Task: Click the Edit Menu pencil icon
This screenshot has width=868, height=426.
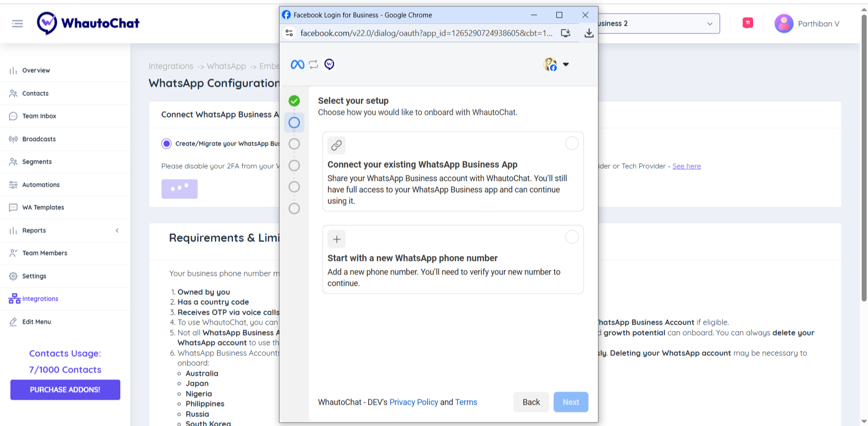Action: point(13,322)
